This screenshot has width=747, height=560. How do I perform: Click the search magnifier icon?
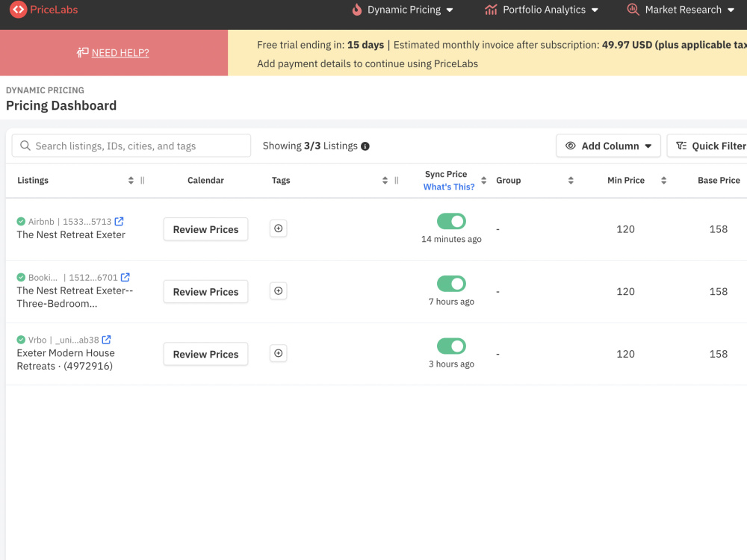pos(25,146)
